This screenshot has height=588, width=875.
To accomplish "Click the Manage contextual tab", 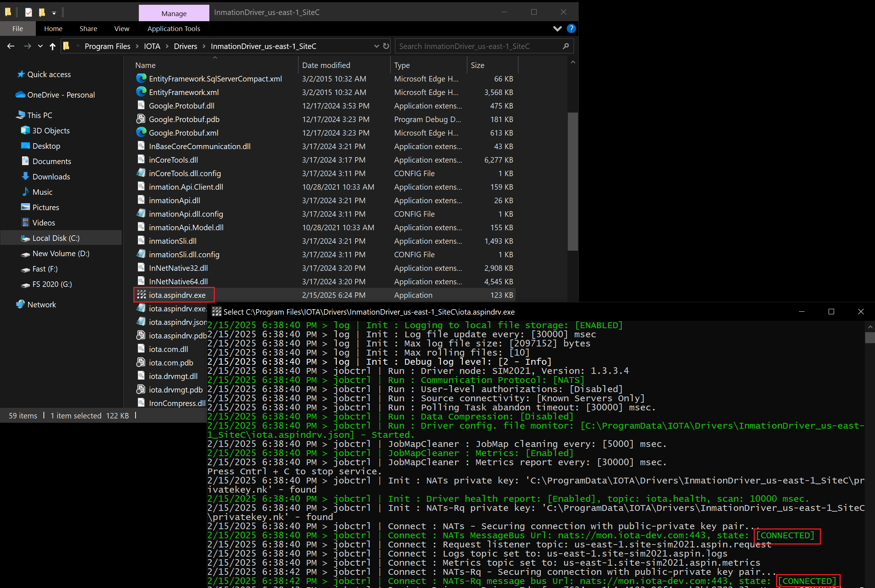I will pyautogui.click(x=174, y=14).
